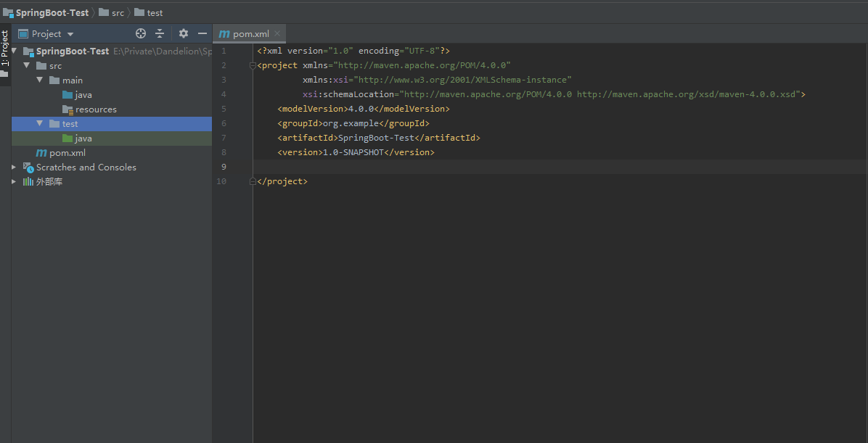The image size is (868, 443).
Task: Open the Project view dropdown
Action: (x=70, y=34)
